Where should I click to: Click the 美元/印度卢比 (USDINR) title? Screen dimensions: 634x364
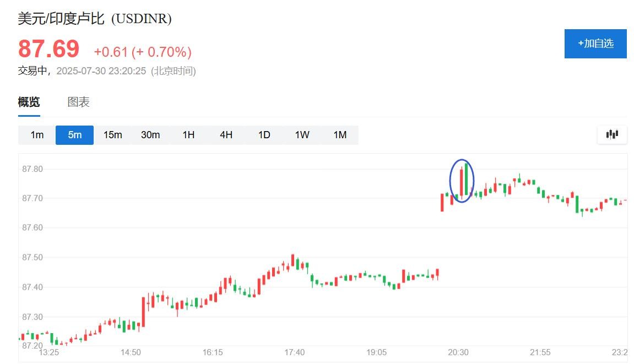[95, 19]
